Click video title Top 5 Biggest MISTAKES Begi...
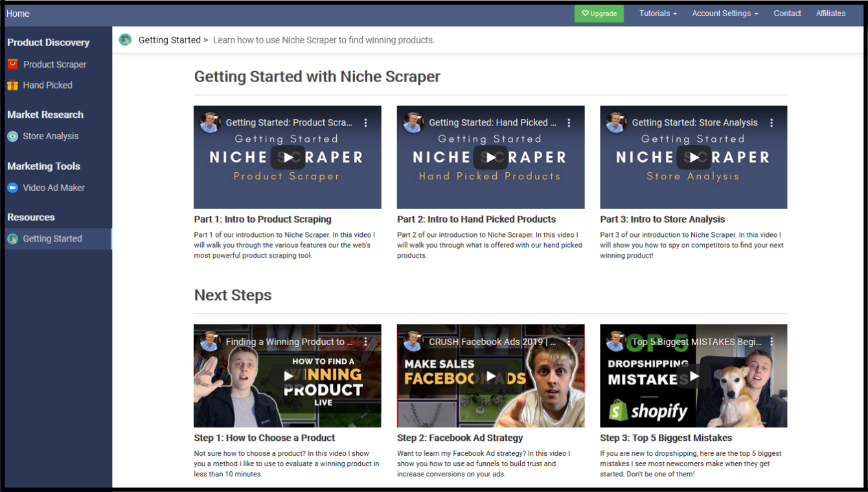The image size is (868, 492). [696, 341]
